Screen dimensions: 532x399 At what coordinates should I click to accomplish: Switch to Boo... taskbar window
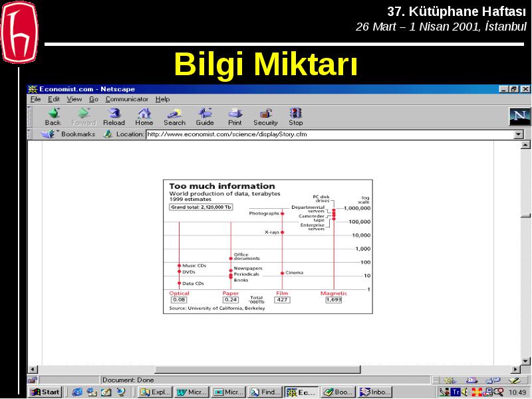tap(338, 392)
